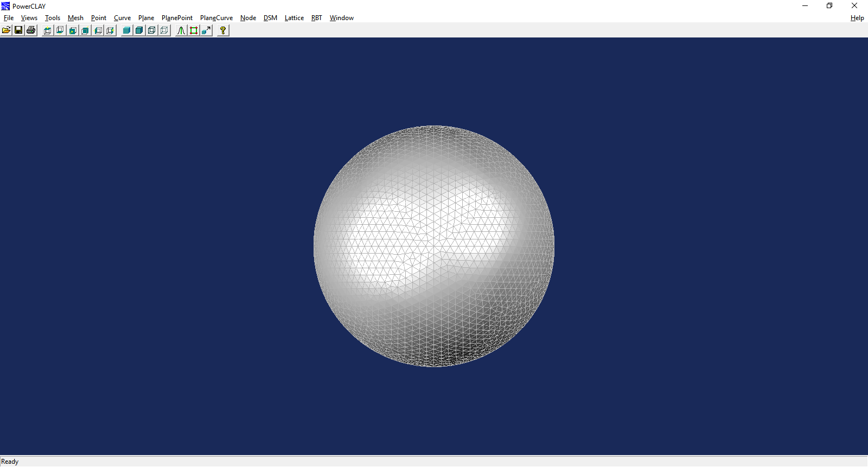
Task: Click the Open file folder icon
Action: (x=6, y=30)
